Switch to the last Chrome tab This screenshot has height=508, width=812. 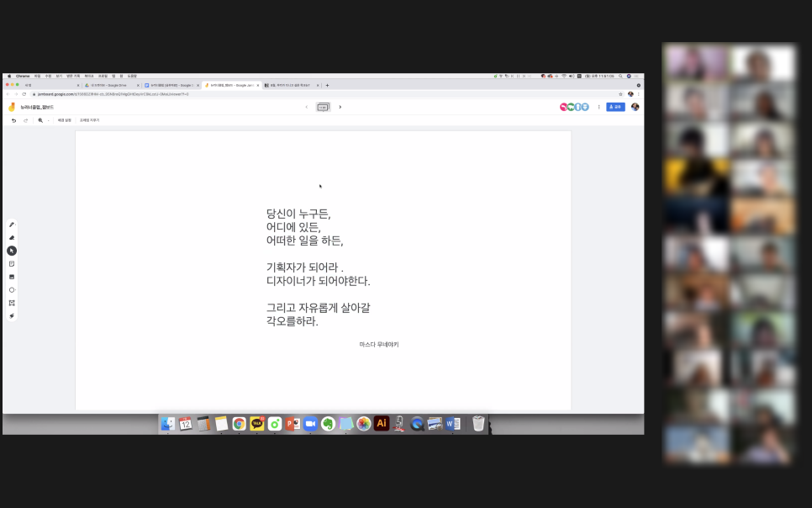click(292, 85)
